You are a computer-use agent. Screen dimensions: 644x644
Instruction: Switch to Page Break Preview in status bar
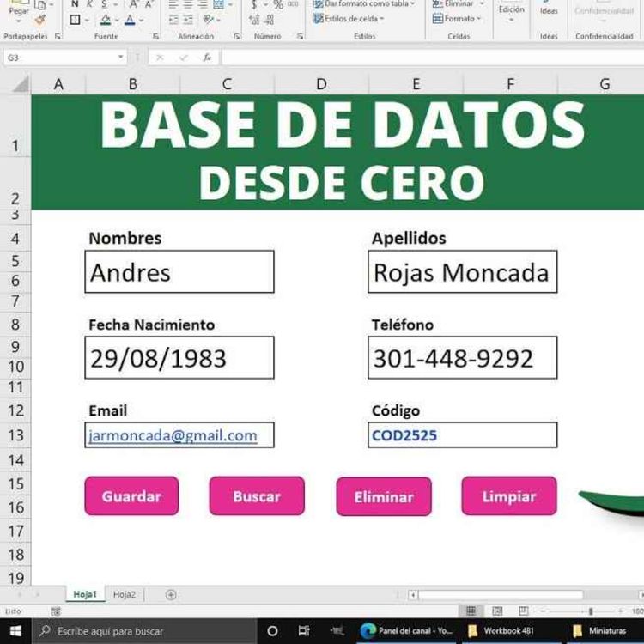[523, 611]
